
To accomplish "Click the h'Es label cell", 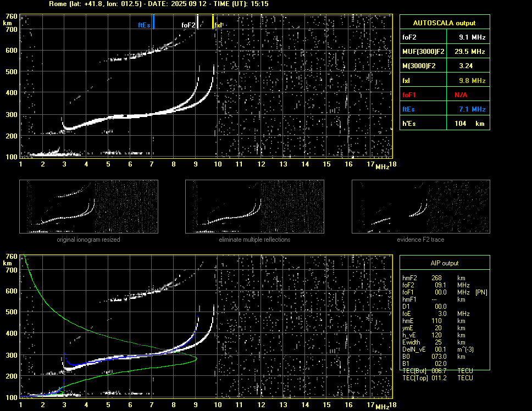I will (423, 124).
